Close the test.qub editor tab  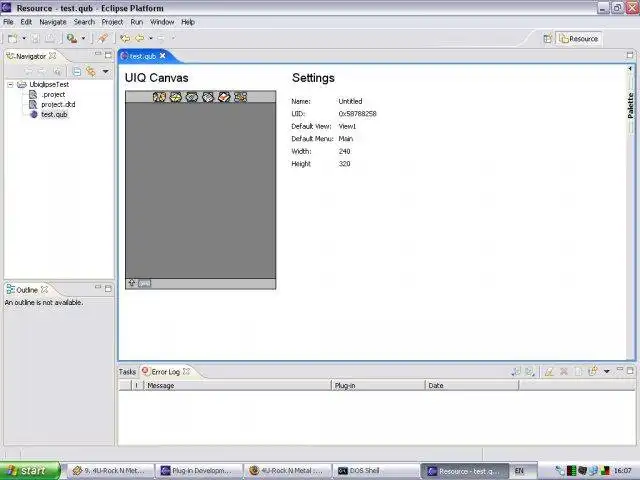point(162,56)
